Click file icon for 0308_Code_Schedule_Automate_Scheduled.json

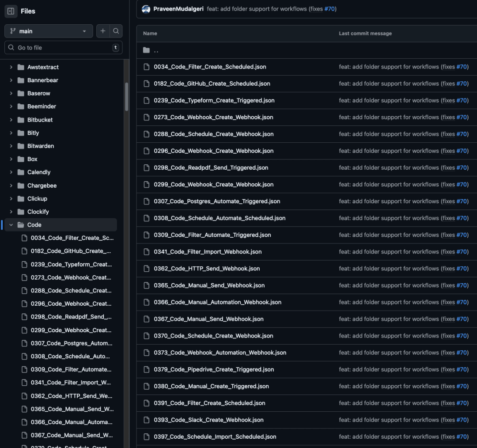point(146,218)
